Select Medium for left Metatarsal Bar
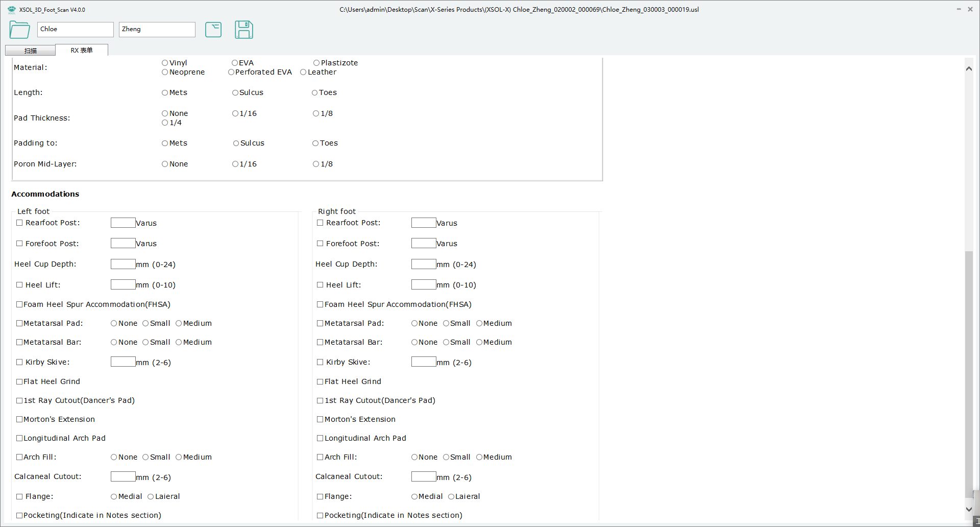980x527 pixels. coord(179,342)
